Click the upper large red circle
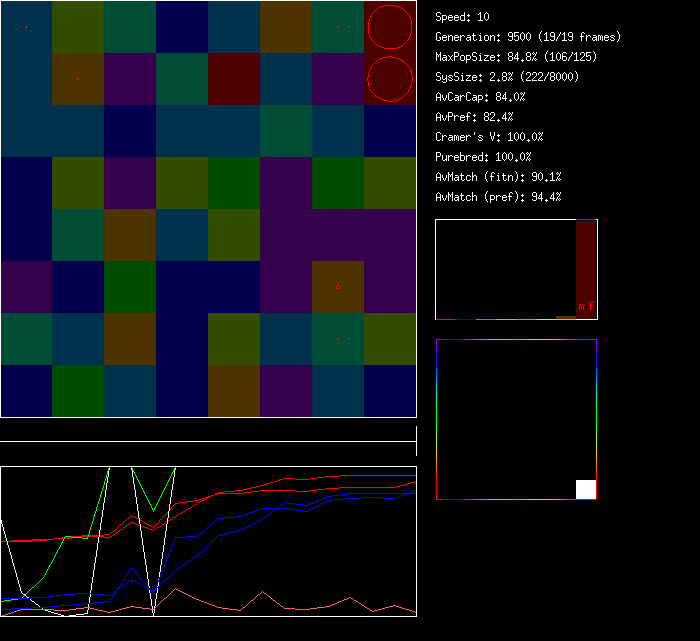The height and width of the screenshot is (641, 700). pos(390,27)
